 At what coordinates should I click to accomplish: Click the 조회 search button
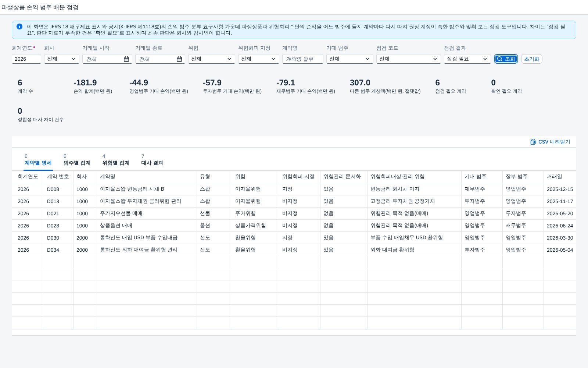[506, 59]
